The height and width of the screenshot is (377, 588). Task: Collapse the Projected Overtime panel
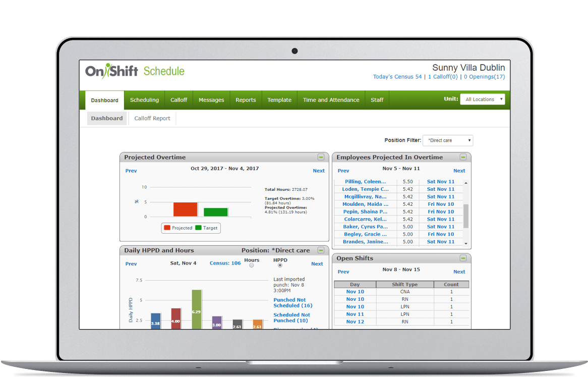(x=321, y=157)
